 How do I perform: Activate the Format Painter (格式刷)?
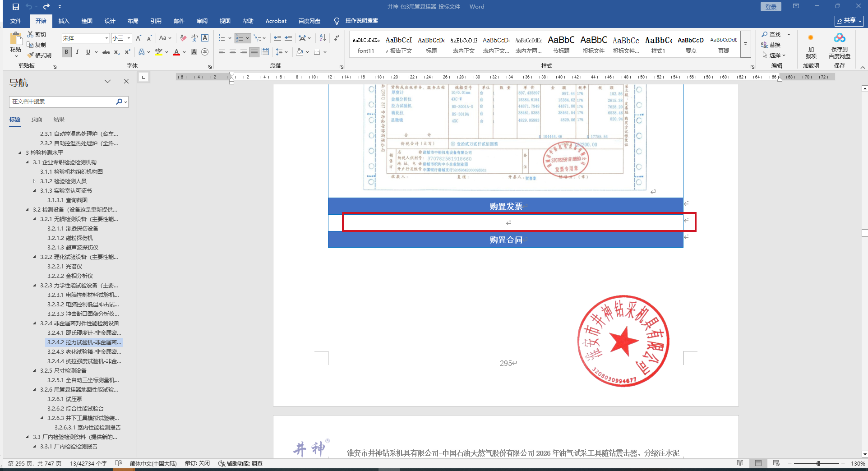tap(39, 55)
